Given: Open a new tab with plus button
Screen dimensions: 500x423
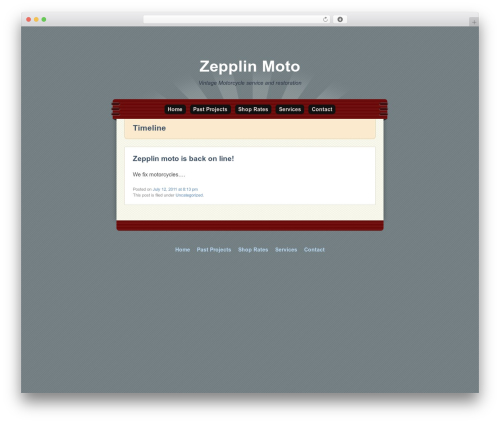Looking at the screenshot, I should click(x=474, y=22).
